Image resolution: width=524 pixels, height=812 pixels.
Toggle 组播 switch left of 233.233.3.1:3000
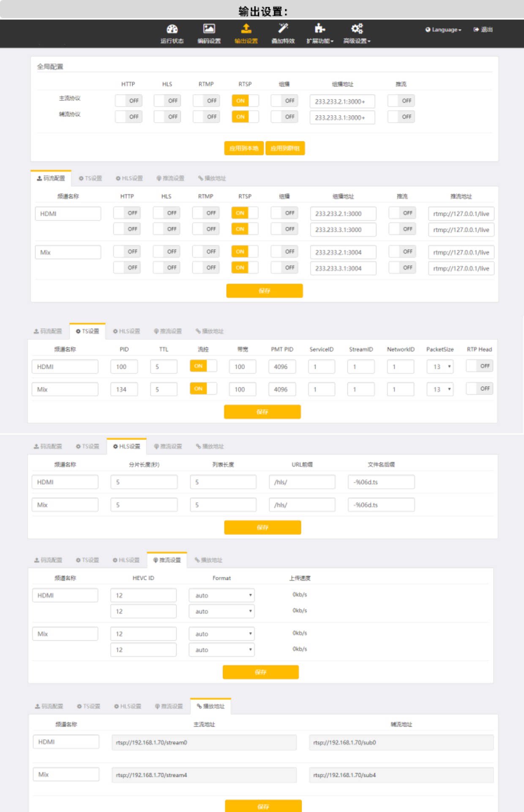(x=284, y=229)
